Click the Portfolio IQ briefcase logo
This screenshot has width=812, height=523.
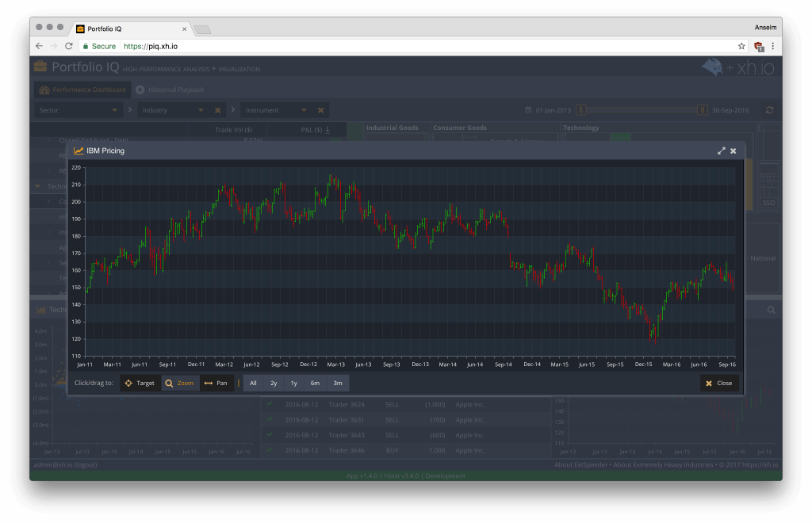[40, 67]
